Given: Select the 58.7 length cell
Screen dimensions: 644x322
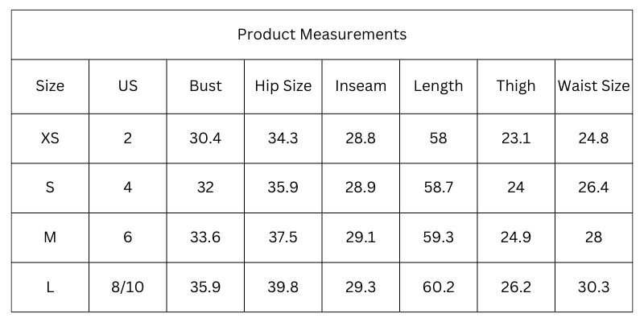Looking at the screenshot, I should [x=438, y=188].
